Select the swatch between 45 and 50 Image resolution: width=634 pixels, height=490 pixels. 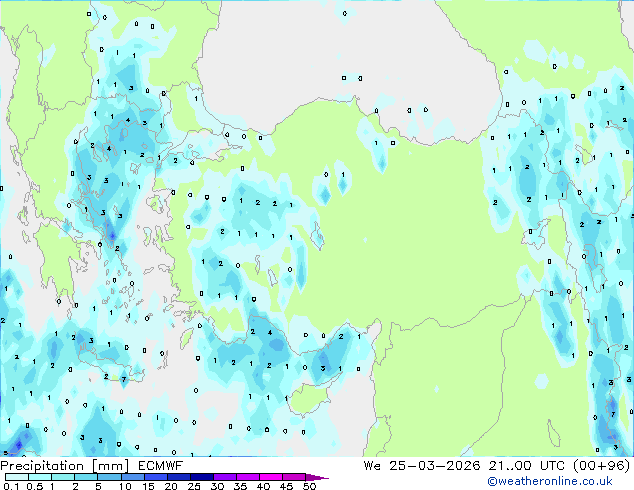(x=294, y=477)
